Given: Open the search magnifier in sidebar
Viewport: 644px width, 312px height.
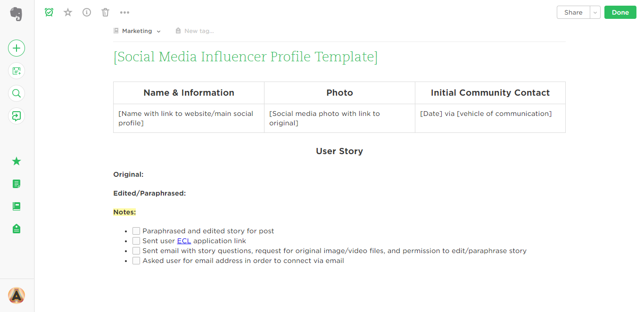Looking at the screenshot, I should 17,93.
